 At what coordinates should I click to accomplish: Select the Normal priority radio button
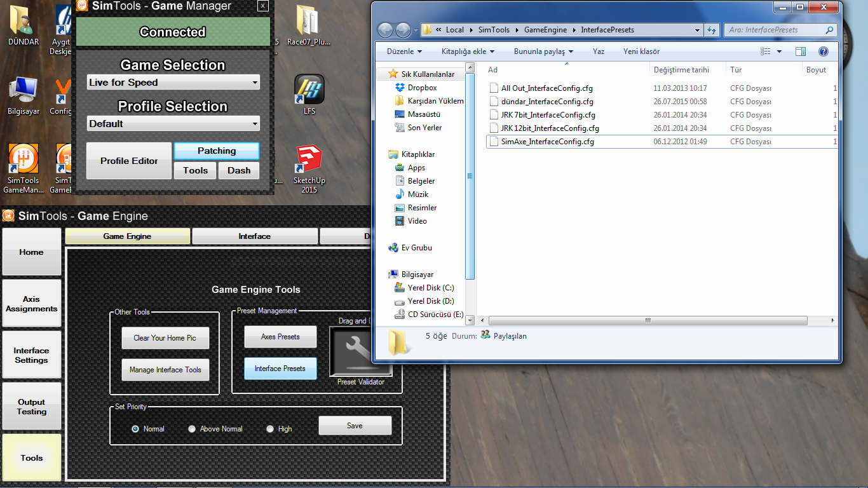tap(135, 429)
